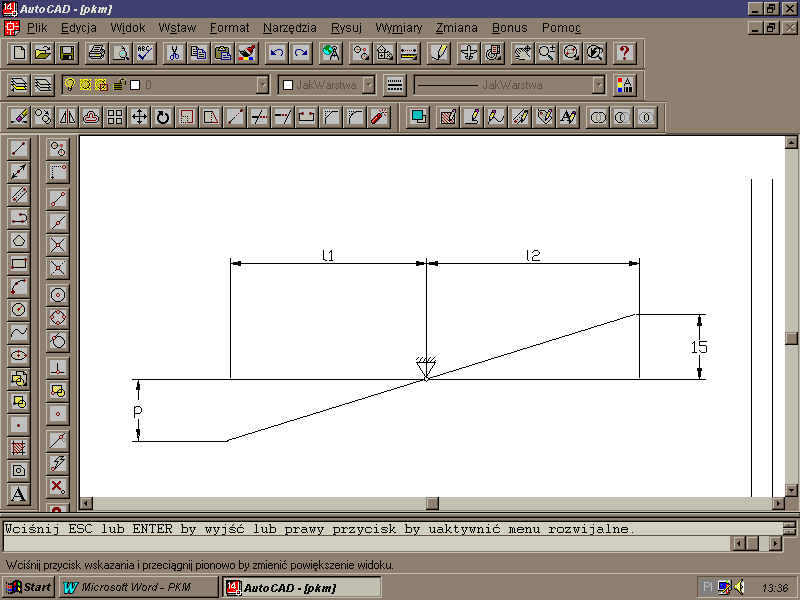This screenshot has height=600, width=800.
Task: Save the drawing with the floppy icon
Action: [x=67, y=53]
